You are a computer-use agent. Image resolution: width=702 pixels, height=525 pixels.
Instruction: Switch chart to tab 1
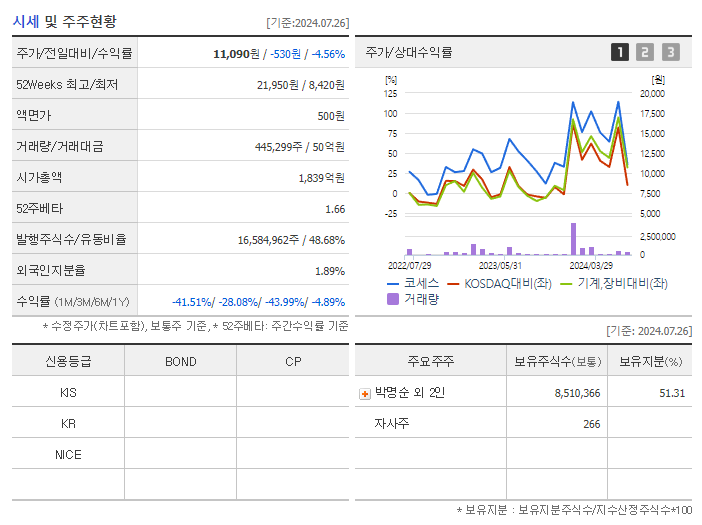point(620,52)
